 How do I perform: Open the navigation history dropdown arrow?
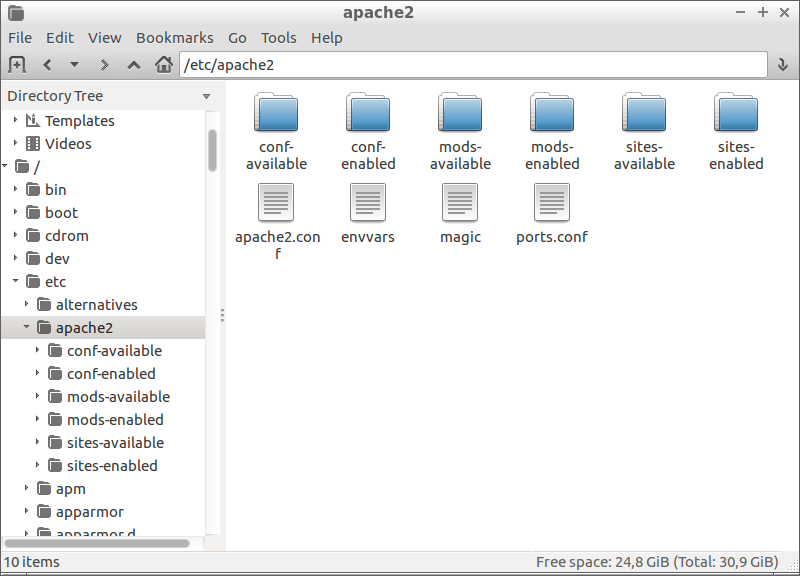click(x=74, y=65)
